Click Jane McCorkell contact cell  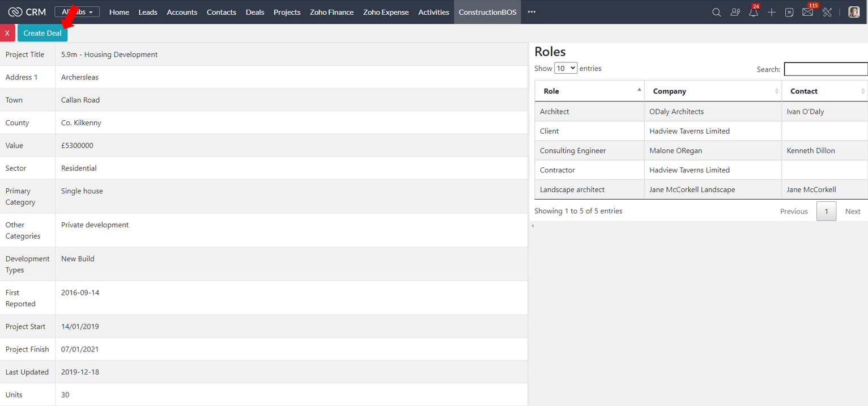[x=824, y=189]
